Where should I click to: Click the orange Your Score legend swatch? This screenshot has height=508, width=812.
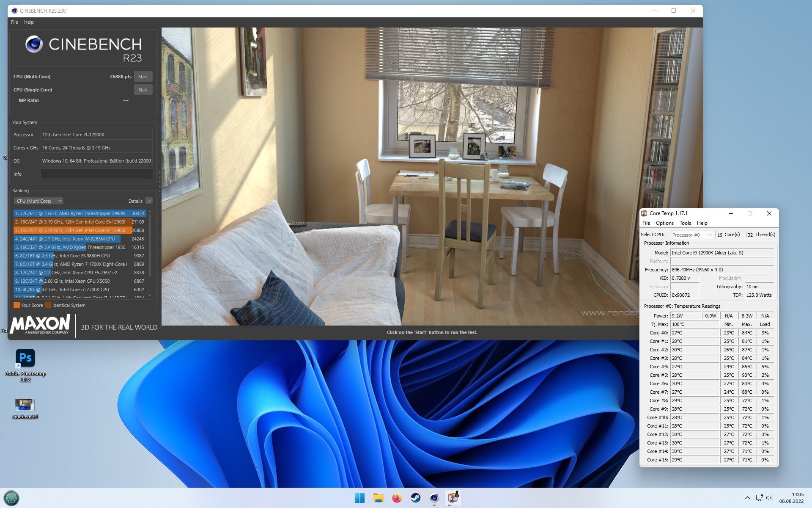point(16,305)
